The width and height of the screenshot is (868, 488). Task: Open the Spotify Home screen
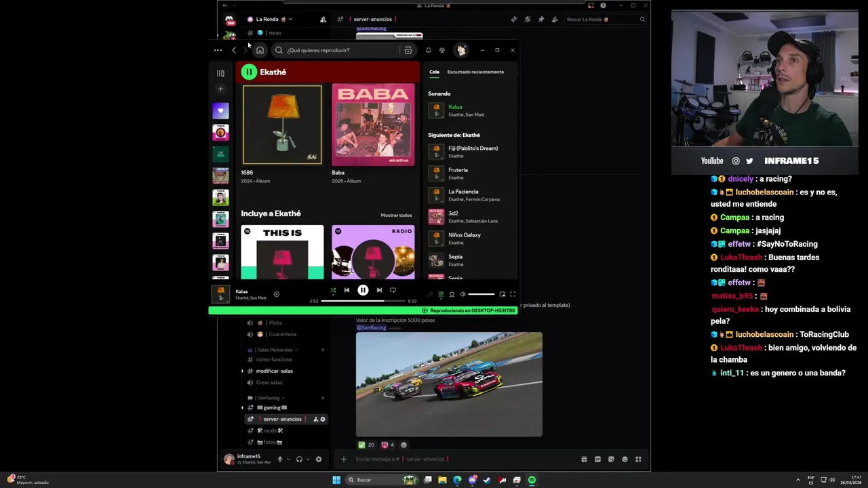tap(260, 50)
